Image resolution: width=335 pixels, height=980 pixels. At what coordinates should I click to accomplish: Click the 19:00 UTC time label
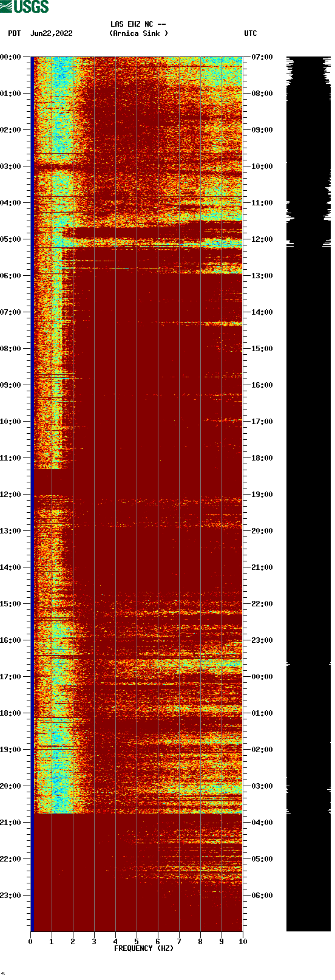click(262, 495)
